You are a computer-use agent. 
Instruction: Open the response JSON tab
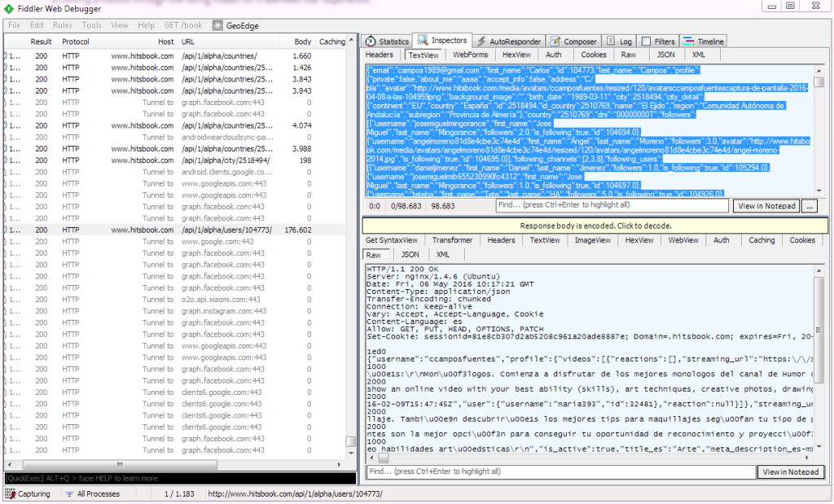[x=410, y=255]
